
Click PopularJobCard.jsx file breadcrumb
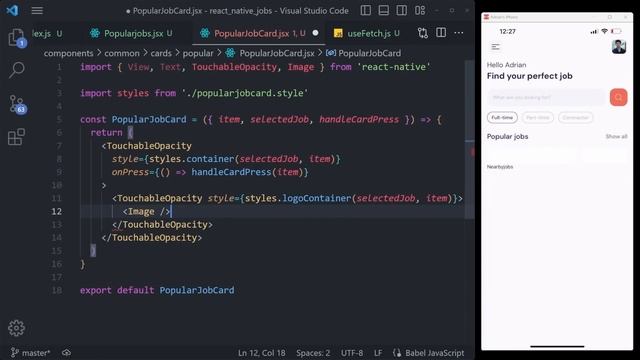[270, 53]
